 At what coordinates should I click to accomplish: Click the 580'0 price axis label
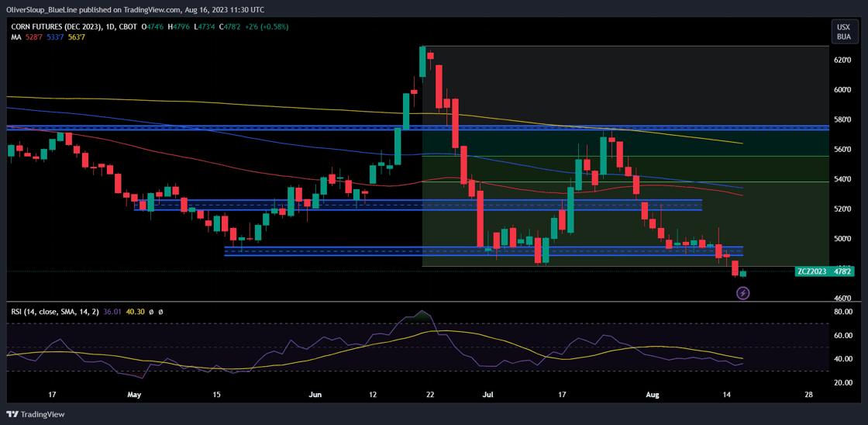842,119
